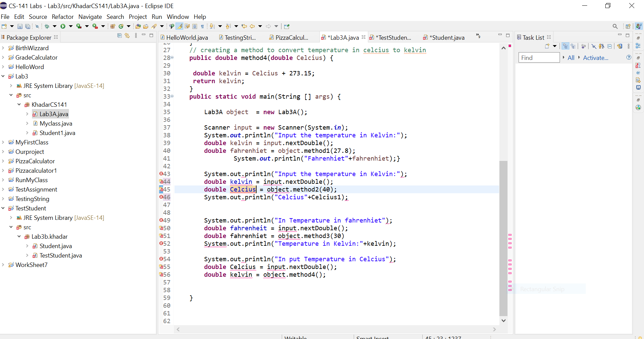Collapse the Lab3 project tree
Viewport: 644px width, 339px height.
[3, 76]
